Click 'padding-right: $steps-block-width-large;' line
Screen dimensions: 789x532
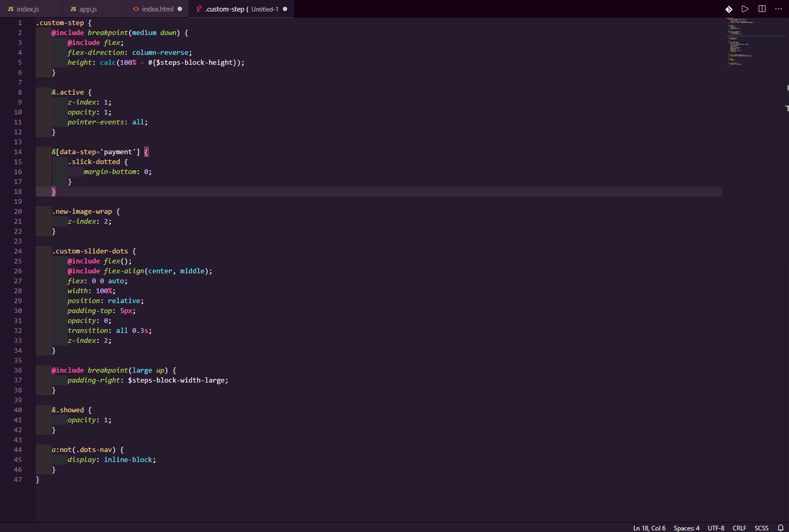(x=148, y=380)
